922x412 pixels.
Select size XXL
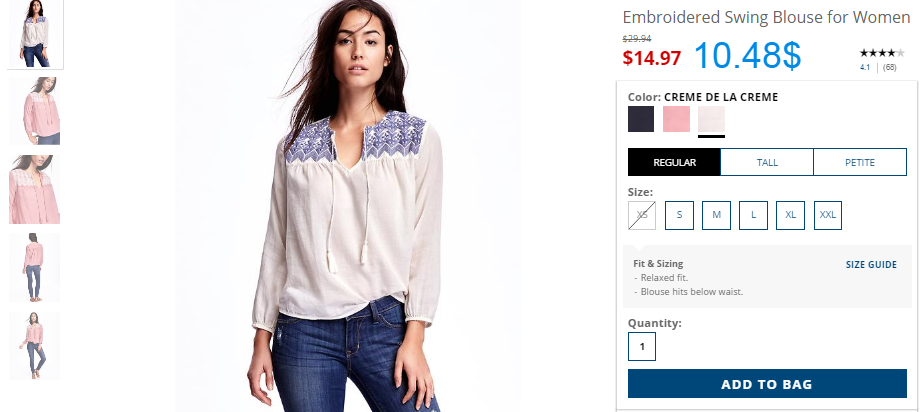828,215
